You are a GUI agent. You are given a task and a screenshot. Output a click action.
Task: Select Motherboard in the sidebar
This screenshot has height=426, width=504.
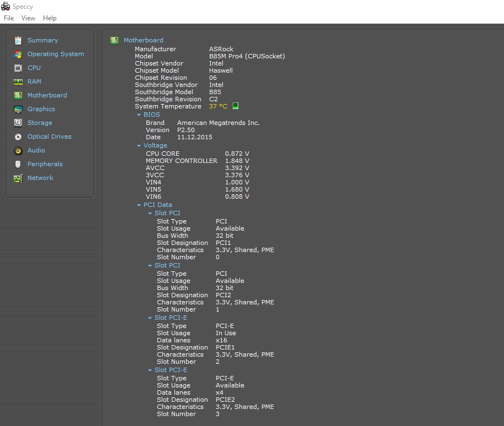[x=47, y=95]
